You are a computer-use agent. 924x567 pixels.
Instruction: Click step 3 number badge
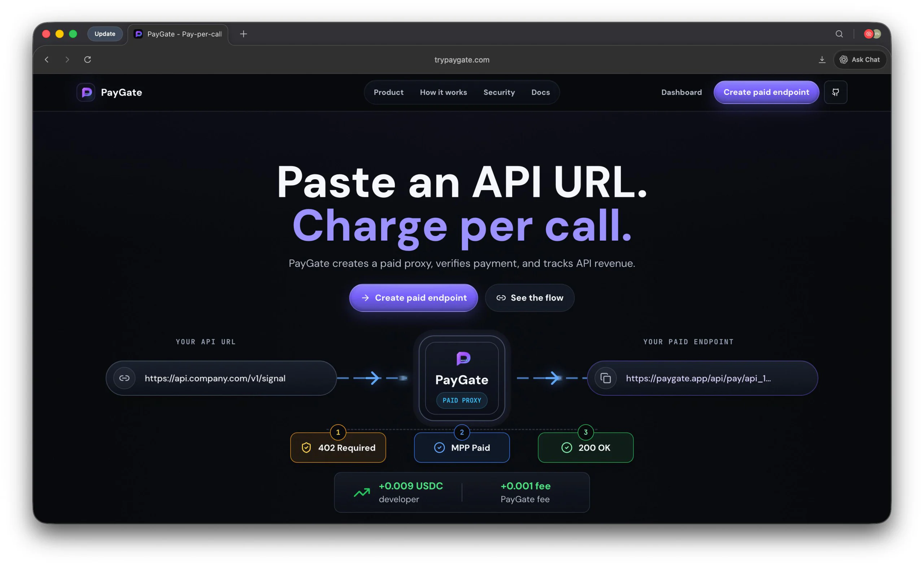pos(585,432)
